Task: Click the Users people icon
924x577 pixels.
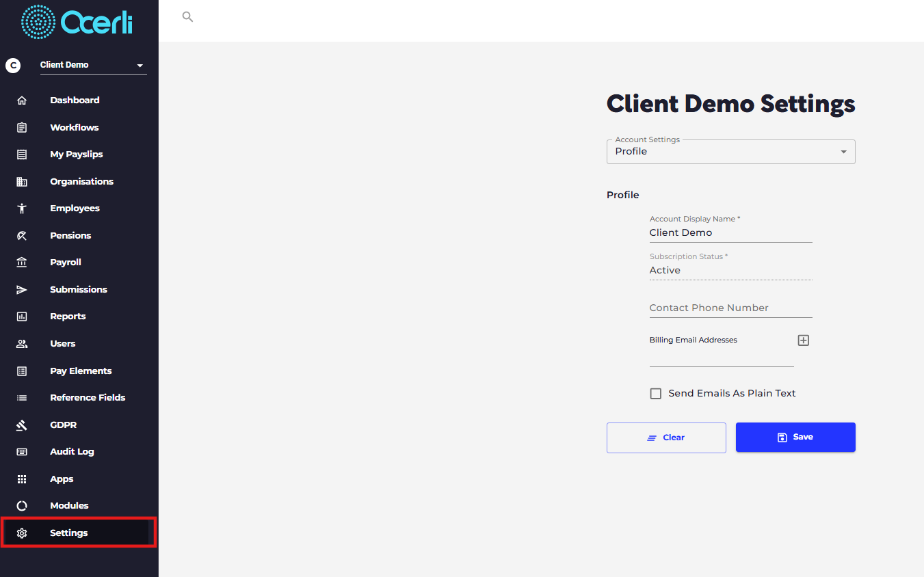Action: click(22, 344)
